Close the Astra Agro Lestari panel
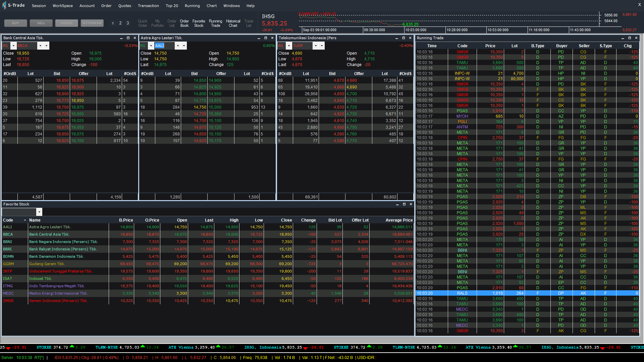 272,38
